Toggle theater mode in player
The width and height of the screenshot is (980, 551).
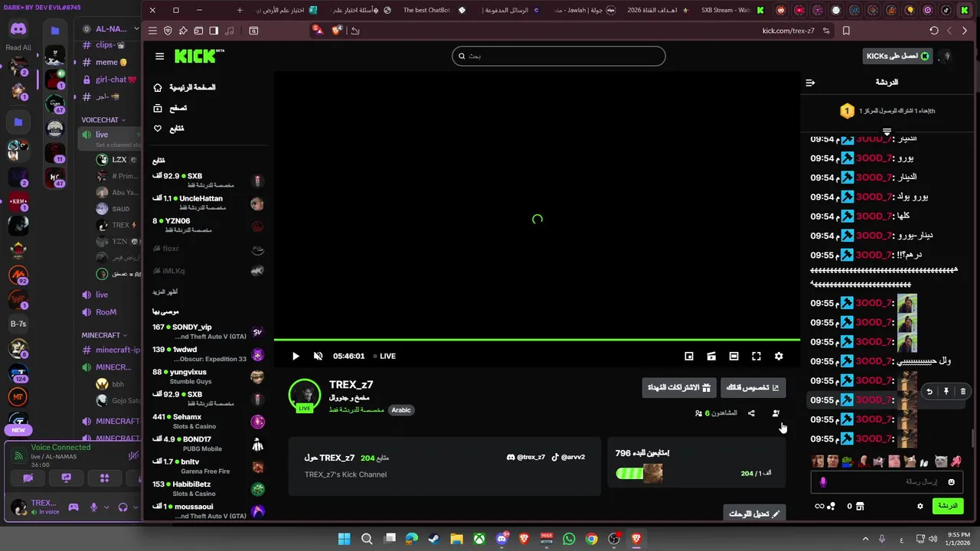pyautogui.click(x=733, y=356)
